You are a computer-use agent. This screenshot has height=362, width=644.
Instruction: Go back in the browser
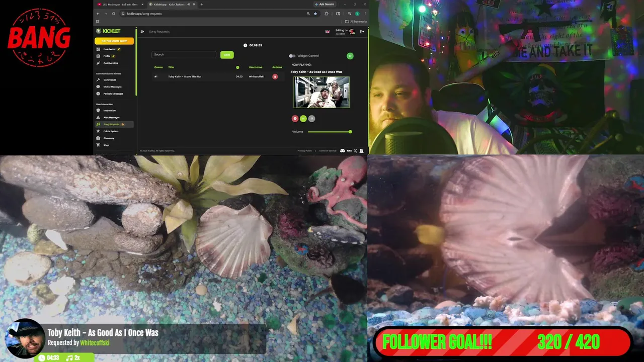[98, 14]
